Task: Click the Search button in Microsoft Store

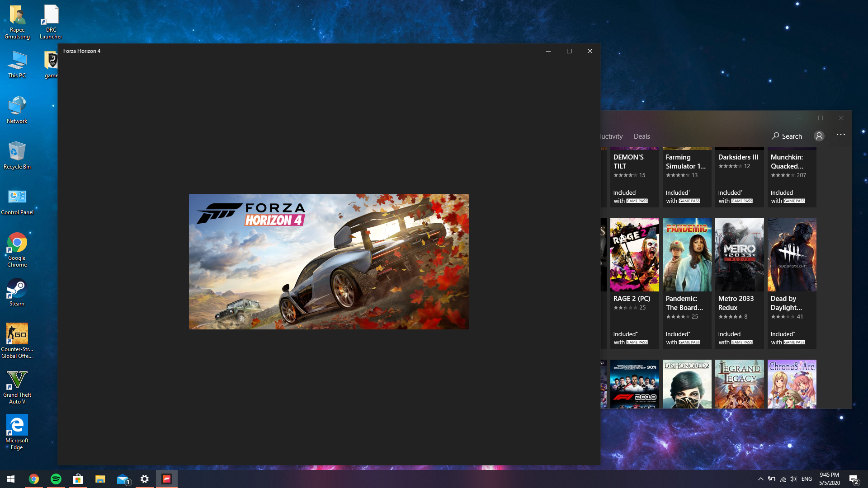Action: pyautogui.click(x=787, y=136)
